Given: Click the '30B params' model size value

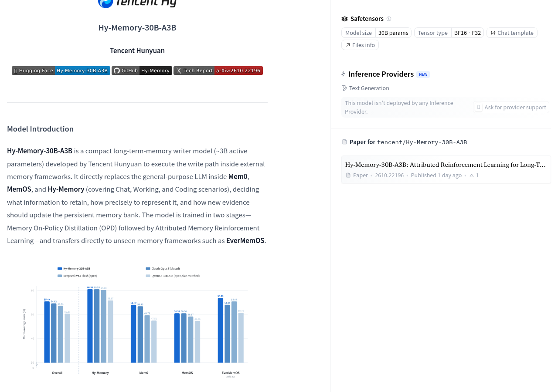Looking at the screenshot, I should tap(393, 33).
